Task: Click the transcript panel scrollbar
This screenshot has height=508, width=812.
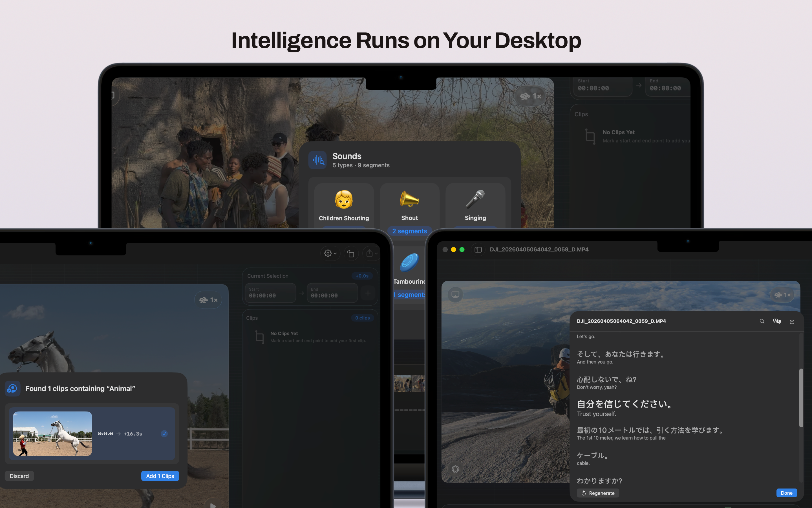Action: 801,398
